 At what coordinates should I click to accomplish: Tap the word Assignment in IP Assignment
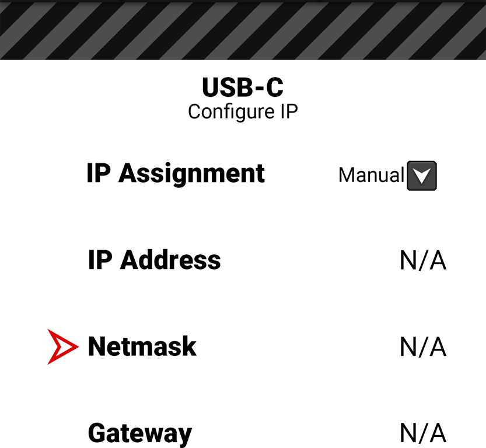191,173
